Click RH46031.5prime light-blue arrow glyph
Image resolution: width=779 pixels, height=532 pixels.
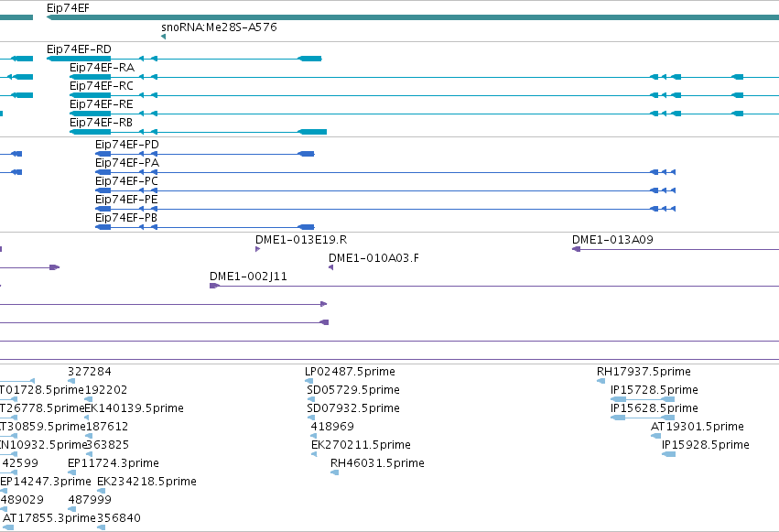point(334,472)
